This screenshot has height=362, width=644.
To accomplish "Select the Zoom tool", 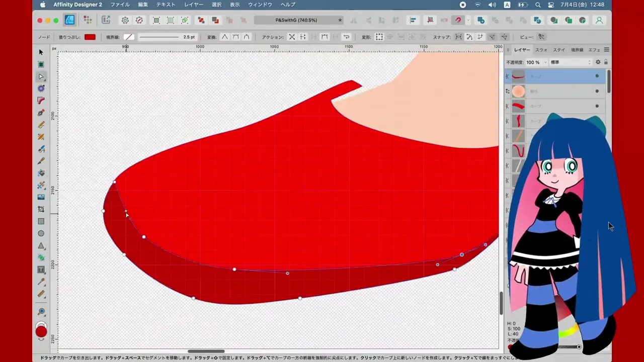I will (41, 312).
